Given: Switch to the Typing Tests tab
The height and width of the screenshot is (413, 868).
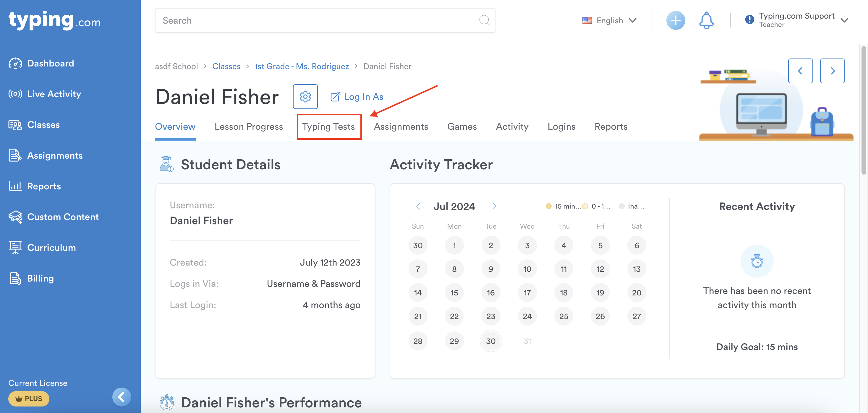Looking at the screenshot, I should coord(328,126).
